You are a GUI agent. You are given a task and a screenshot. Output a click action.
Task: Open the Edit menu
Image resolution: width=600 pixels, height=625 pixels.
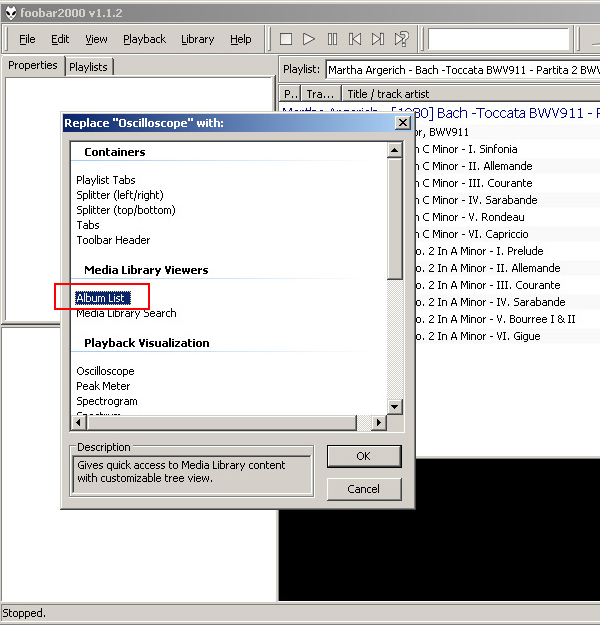pos(60,39)
